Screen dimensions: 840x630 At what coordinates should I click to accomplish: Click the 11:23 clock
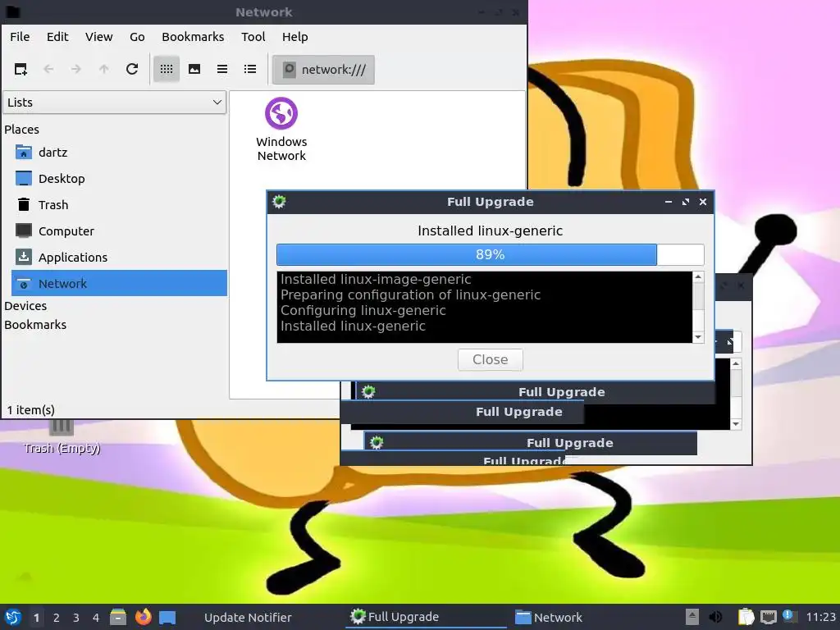click(820, 617)
